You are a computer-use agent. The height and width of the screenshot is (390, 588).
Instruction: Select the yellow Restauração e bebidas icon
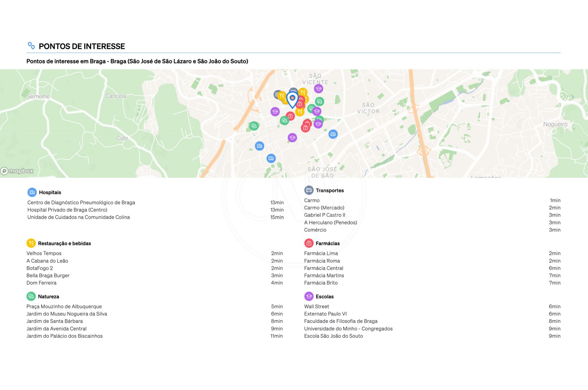(x=31, y=243)
